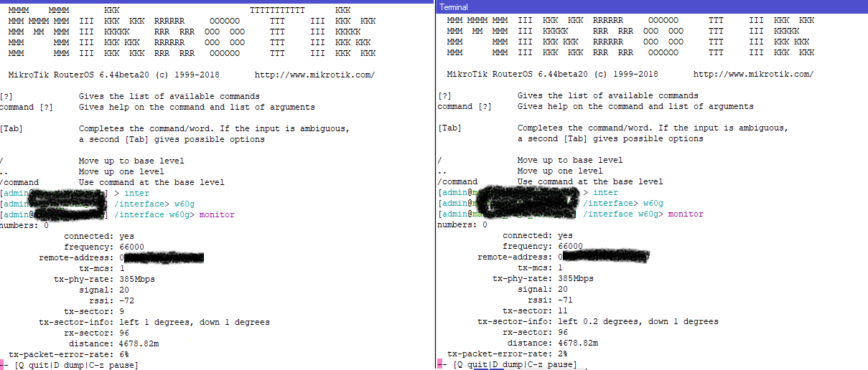Click the "inter" command in left terminal
The height and width of the screenshot is (370, 868).
point(136,193)
